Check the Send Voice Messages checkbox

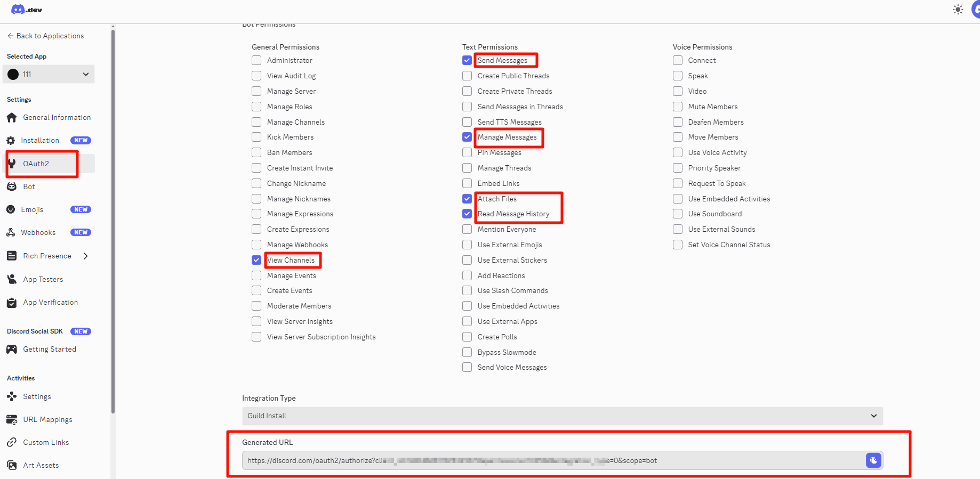click(x=467, y=367)
